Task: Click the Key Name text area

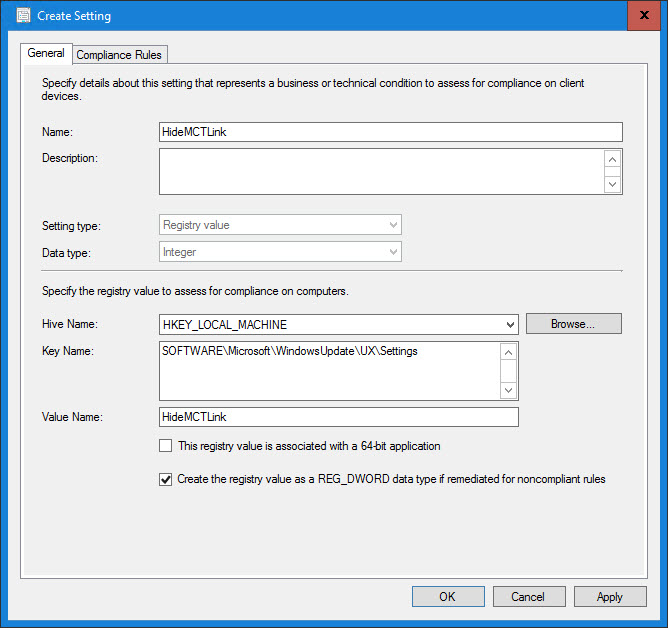Action: [x=330, y=370]
